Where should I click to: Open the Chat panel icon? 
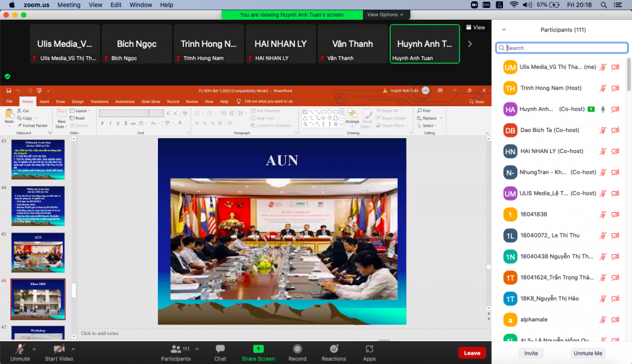pyautogui.click(x=220, y=349)
